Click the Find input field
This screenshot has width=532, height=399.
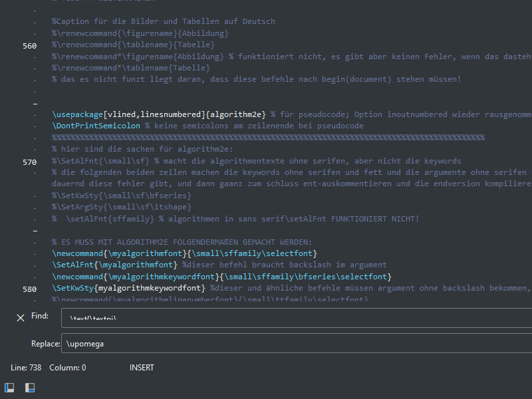coord(199,318)
